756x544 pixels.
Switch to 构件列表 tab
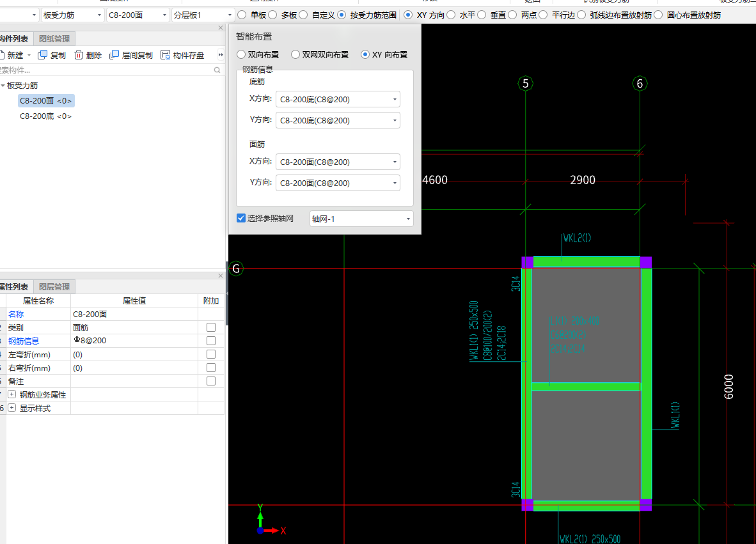tap(15, 38)
